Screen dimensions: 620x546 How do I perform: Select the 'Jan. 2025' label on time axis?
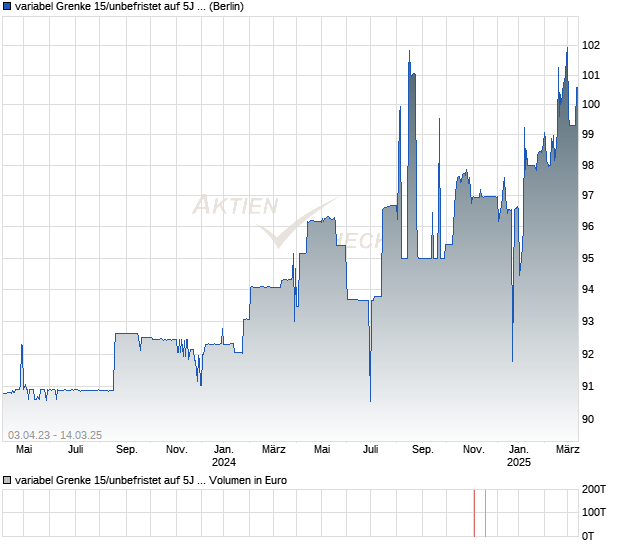[518, 456]
